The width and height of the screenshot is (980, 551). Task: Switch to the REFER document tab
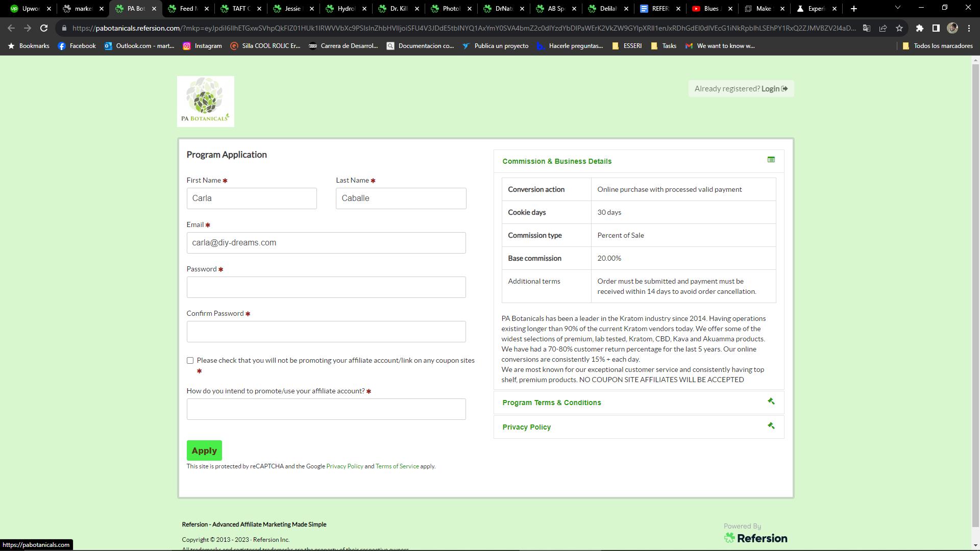659,9
